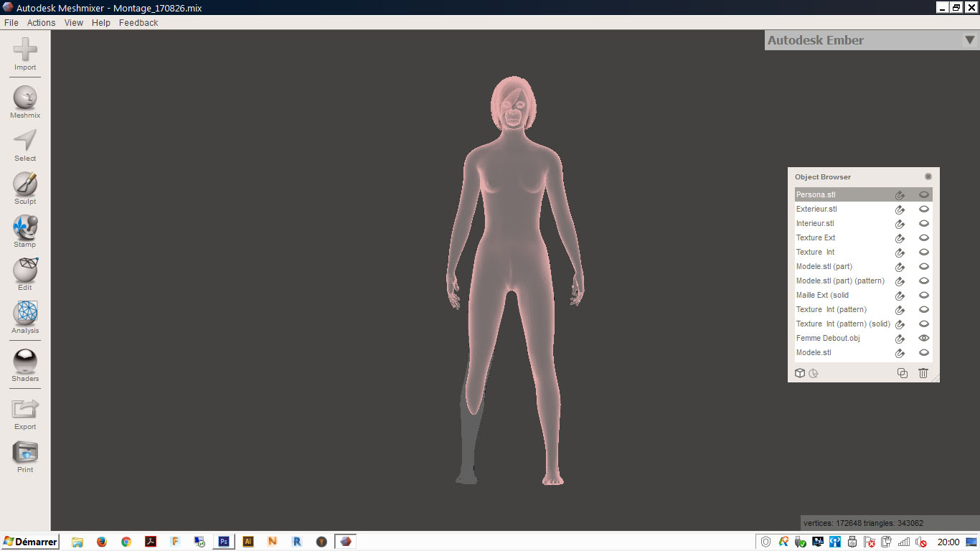The image size is (980, 551).
Task: Toggle magnet icon for Maille Ext (solid
Action: tap(900, 296)
